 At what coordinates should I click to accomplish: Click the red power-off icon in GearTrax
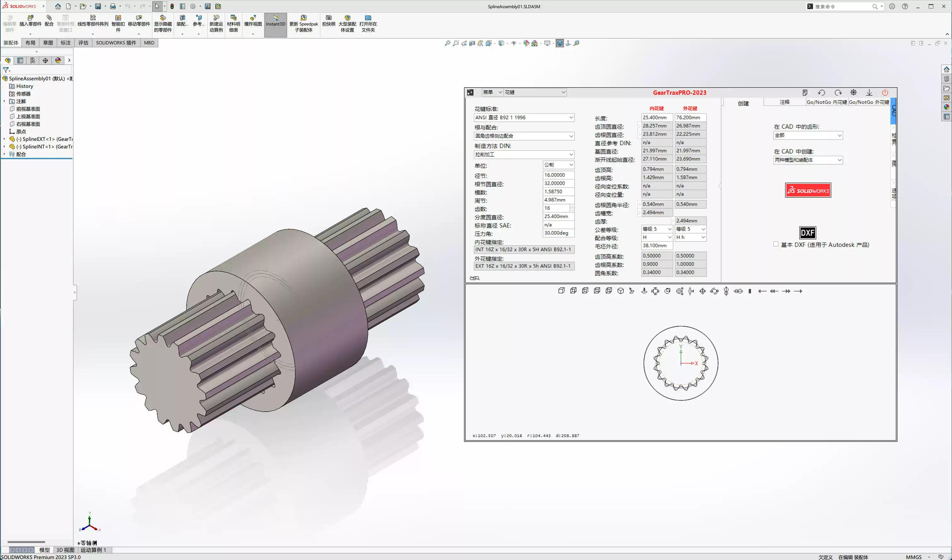tap(885, 93)
